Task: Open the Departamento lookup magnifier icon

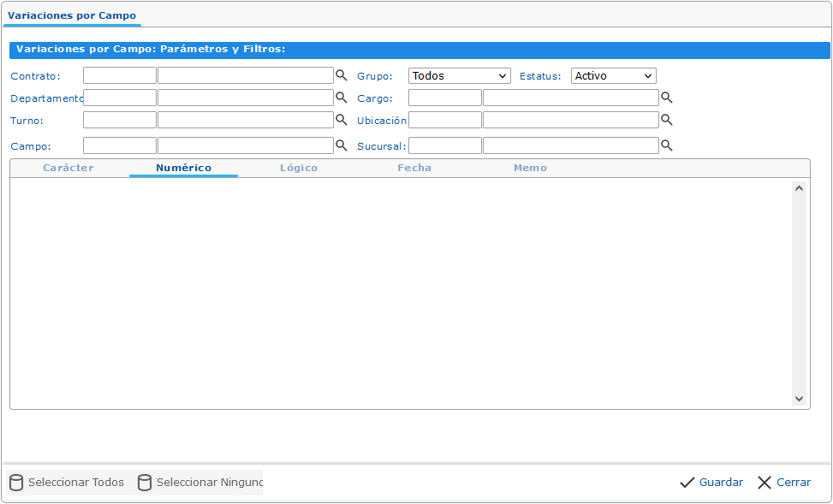Action: point(341,98)
